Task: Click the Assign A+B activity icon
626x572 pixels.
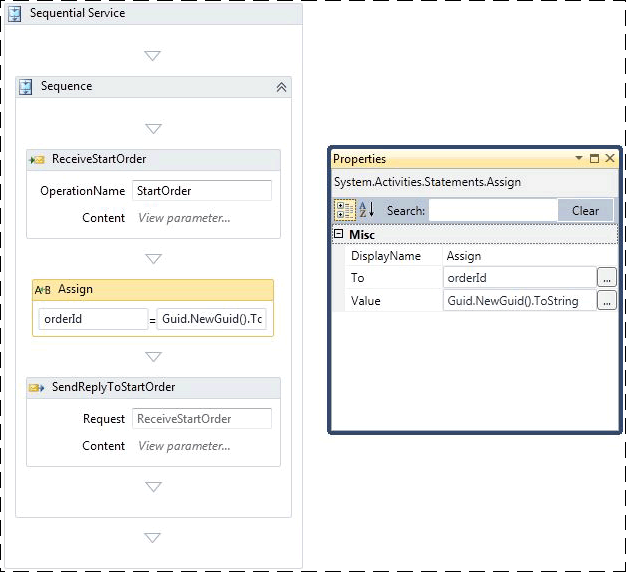Action: [43, 290]
